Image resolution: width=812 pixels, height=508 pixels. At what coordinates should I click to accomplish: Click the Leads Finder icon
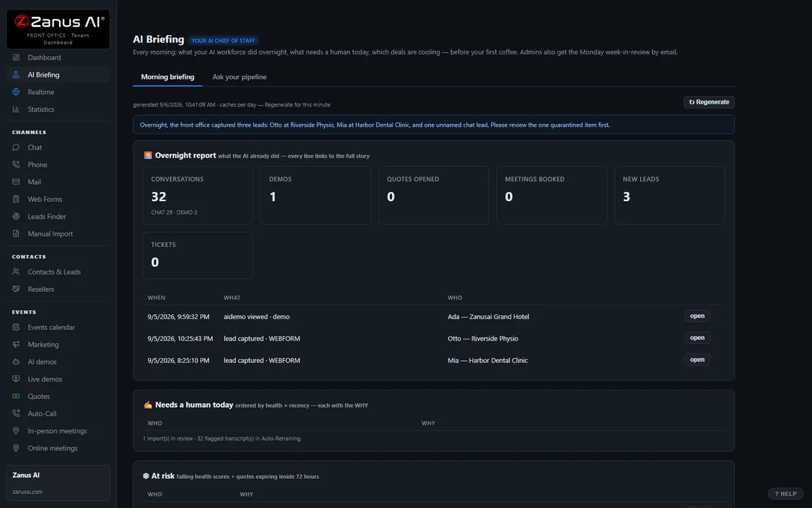[16, 216]
